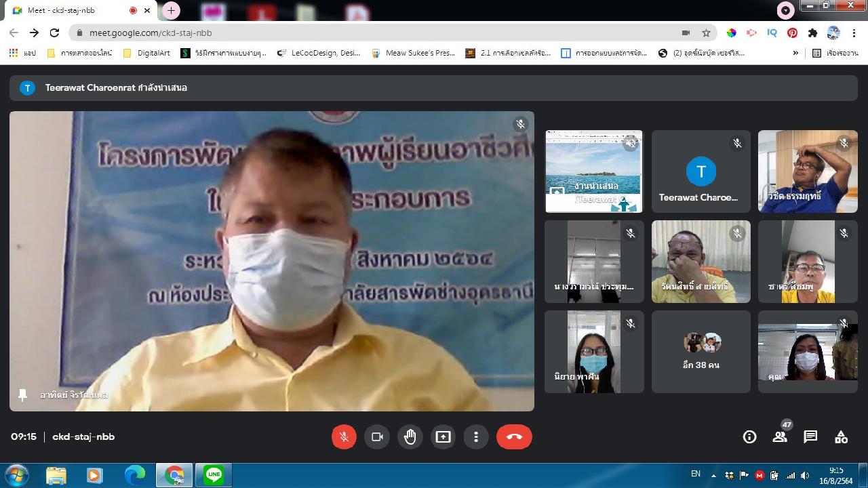868x488 pixels.
Task: Open the bookmark starting with 2.1
Action: point(509,53)
